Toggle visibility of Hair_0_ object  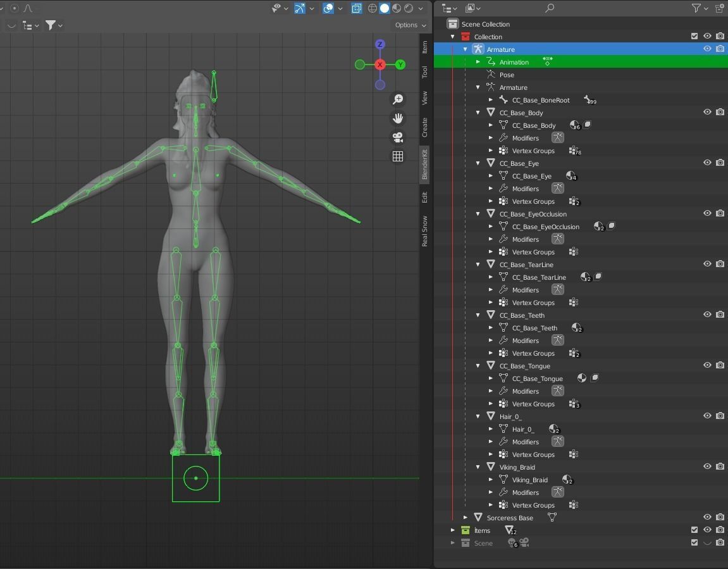pyautogui.click(x=707, y=416)
